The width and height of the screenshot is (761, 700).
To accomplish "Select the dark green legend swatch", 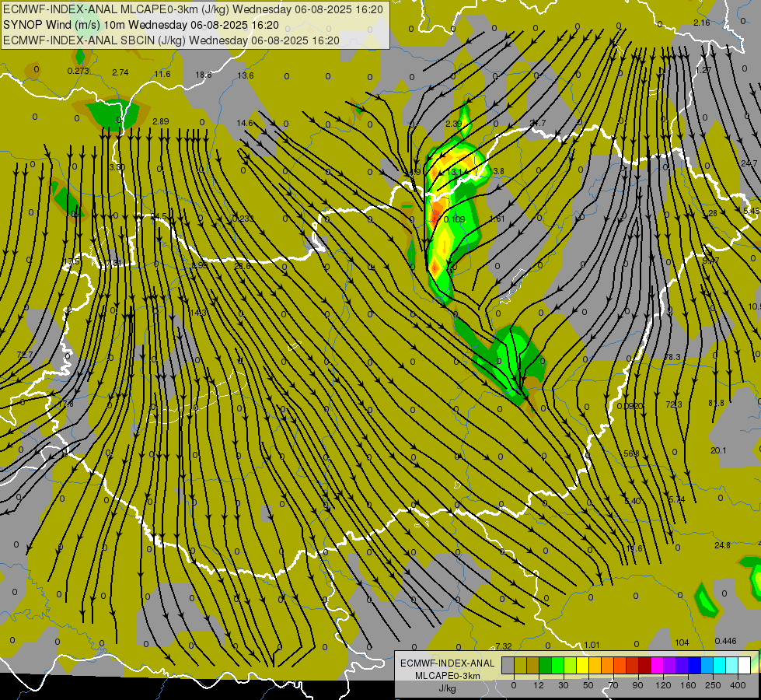I will pyautogui.click(x=546, y=665).
